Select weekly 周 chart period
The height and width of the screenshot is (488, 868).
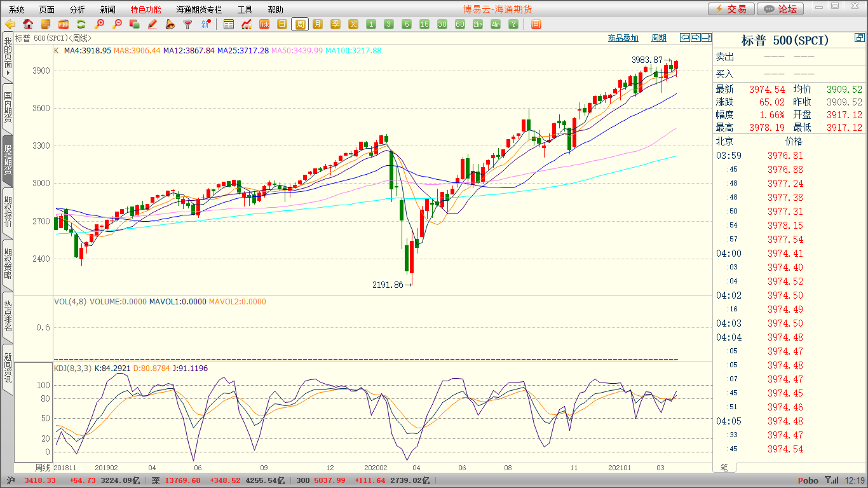click(x=300, y=24)
